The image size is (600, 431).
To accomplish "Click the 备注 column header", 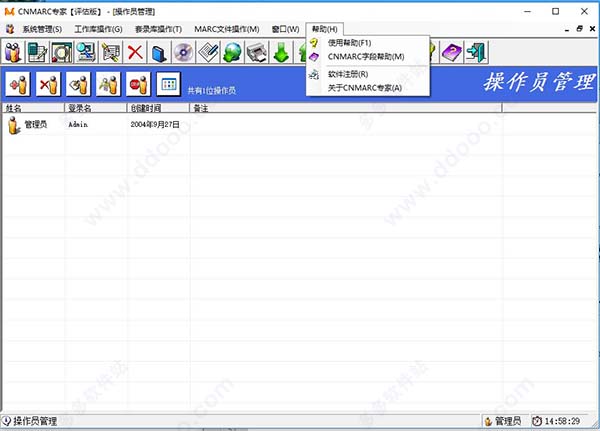I will (346, 108).
